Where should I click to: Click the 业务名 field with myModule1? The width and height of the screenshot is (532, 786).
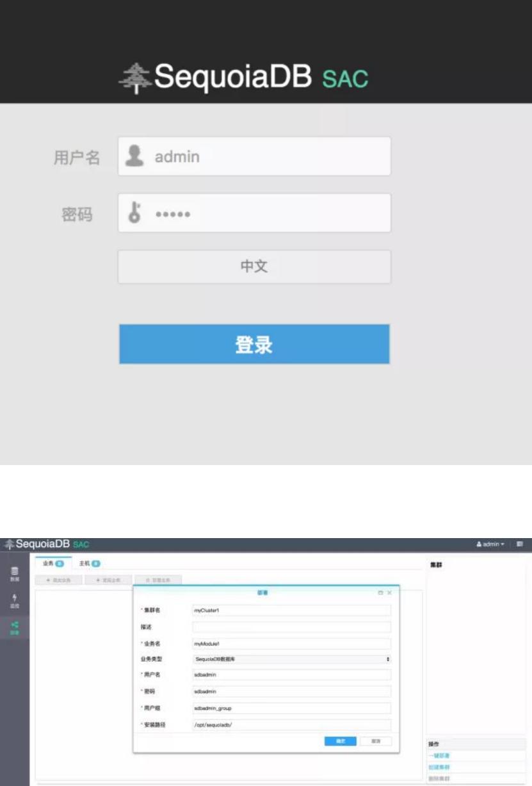[291, 644]
